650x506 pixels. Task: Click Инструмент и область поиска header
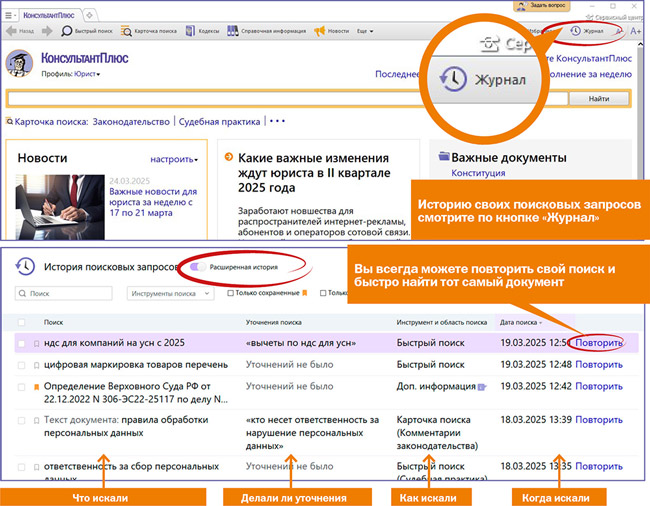441,322
